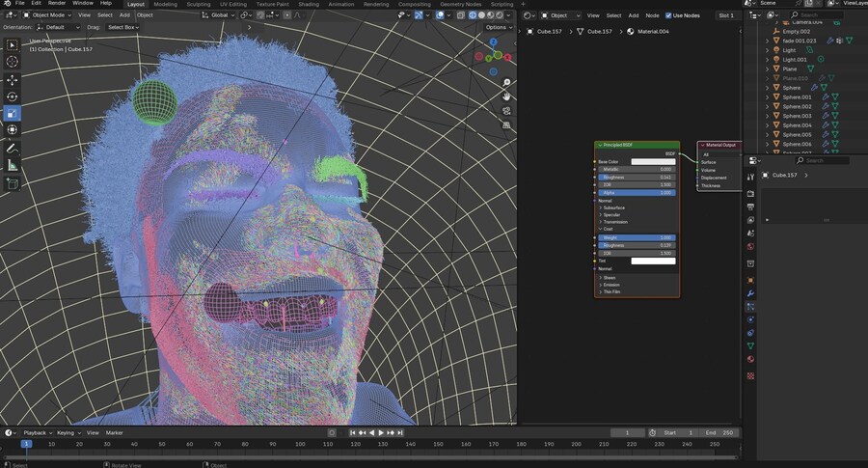Open the Slot 1 material dropdown
Screen dimensions: 868x468
click(x=728, y=15)
